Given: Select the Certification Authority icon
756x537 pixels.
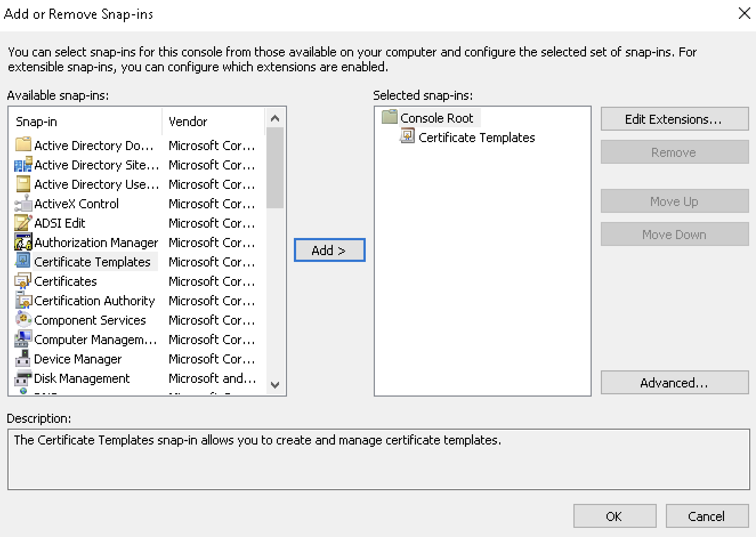Looking at the screenshot, I should click(23, 301).
